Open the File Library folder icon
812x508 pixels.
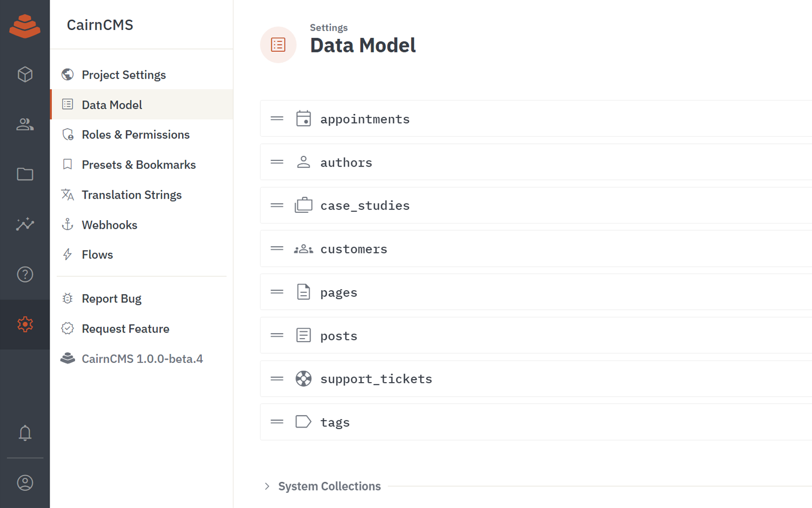click(x=25, y=174)
